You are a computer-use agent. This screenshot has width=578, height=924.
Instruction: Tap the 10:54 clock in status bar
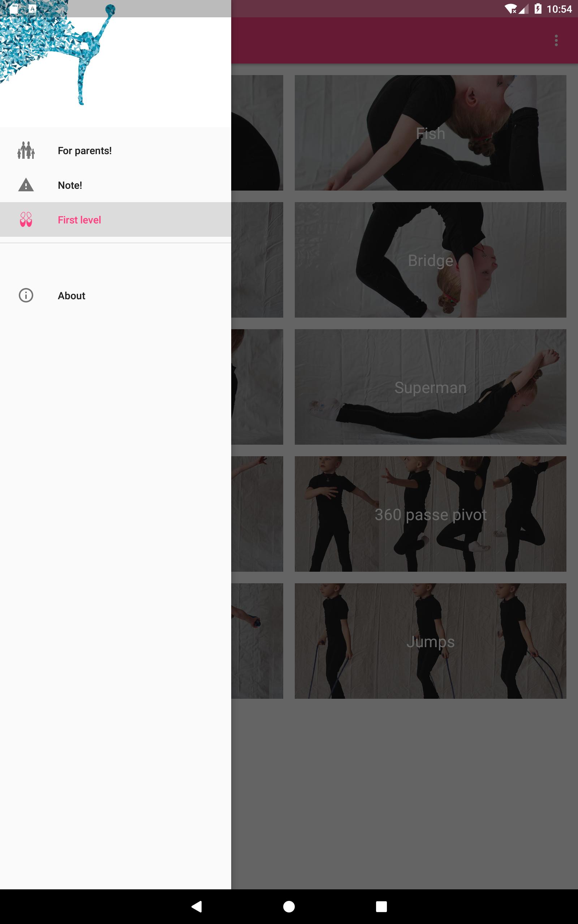click(559, 9)
